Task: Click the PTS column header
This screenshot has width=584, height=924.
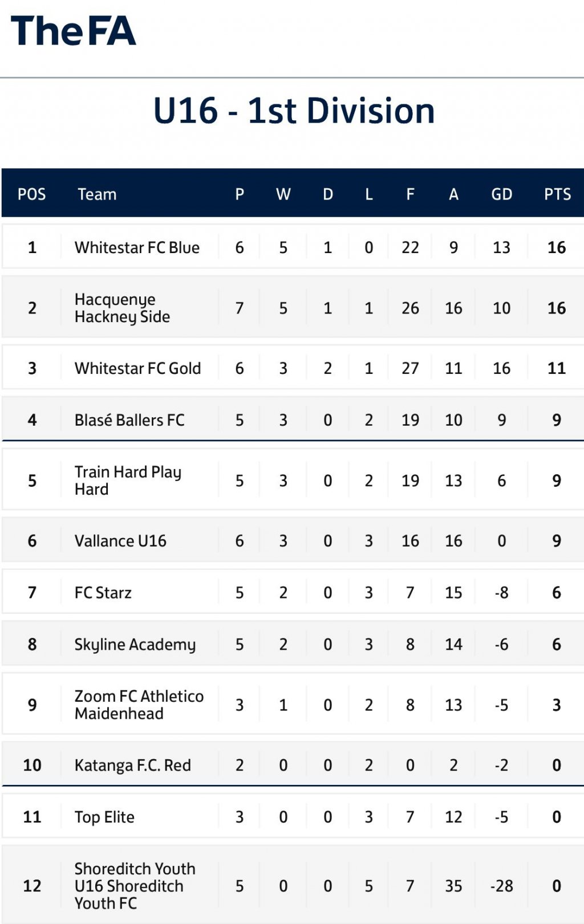Action: [x=557, y=194]
